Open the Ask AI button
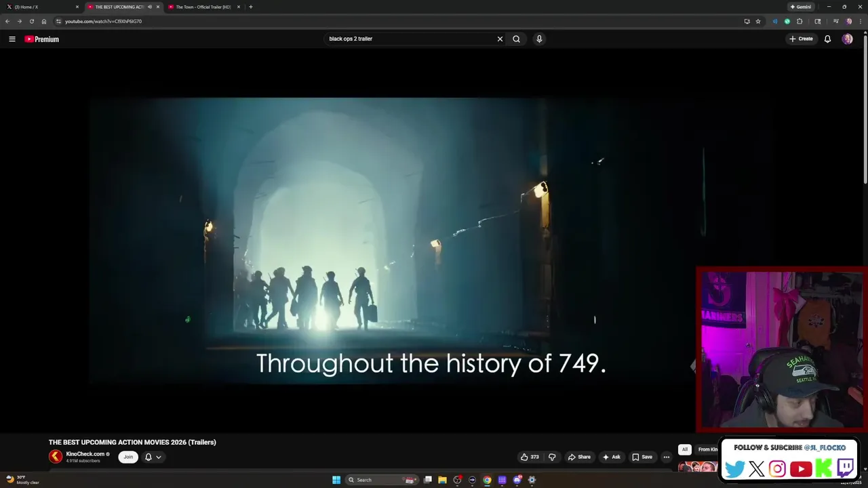This screenshot has height=488, width=868. click(x=611, y=457)
